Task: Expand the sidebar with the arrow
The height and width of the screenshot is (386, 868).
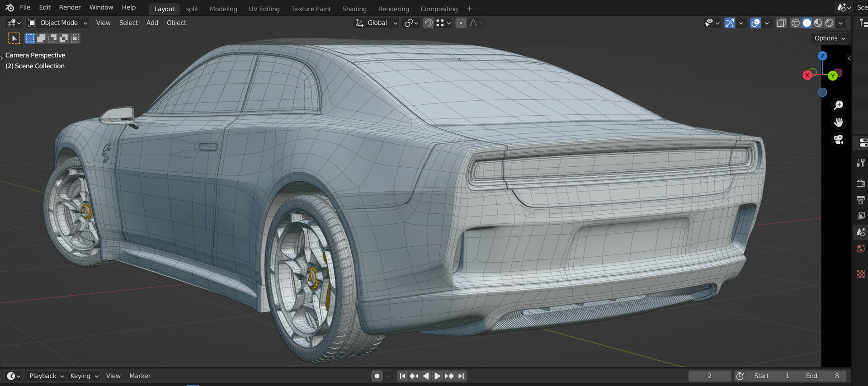Action: point(849,58)
